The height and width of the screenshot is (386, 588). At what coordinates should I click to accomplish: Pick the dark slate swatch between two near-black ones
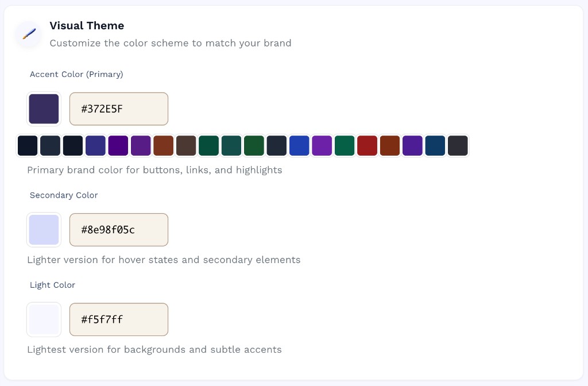coord(51,145)
